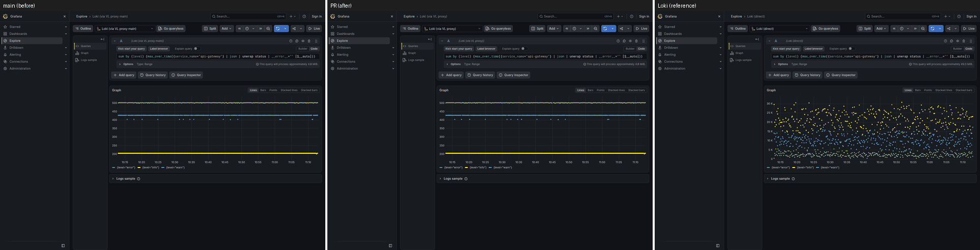Duplicate query A with copy icon in PR (after) panel
Image resolution: width=980 pixels, height=250 pixels.
pyautogui.click(x=624, y=41)
